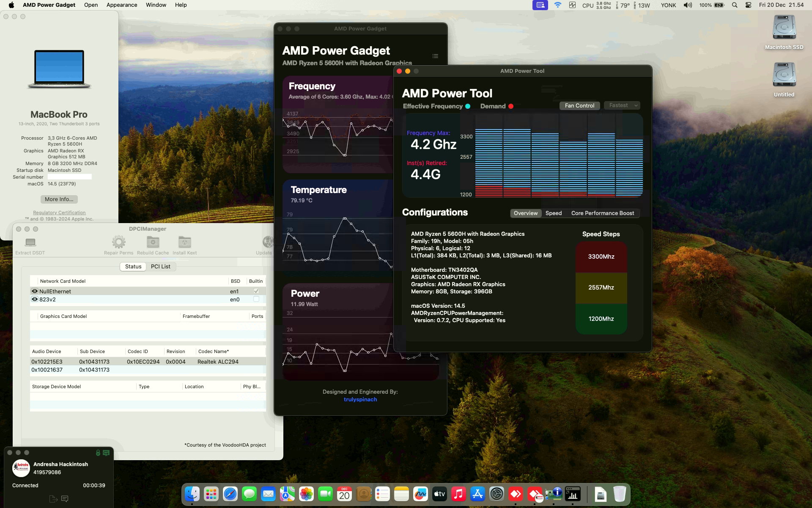This screenshot has height=508, width=812.
Task: Open Regulatory Certification link
Action: [x=59, y=213]
